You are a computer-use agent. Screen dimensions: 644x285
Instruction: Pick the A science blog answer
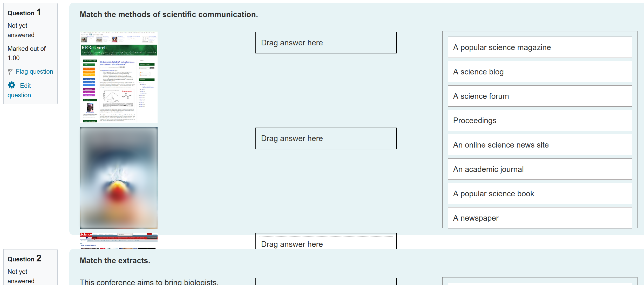coord(540,72)
